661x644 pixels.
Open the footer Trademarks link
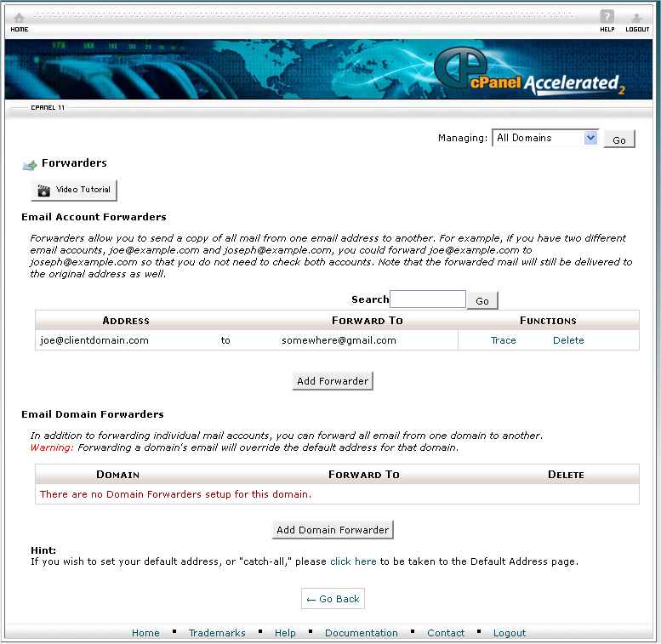(217, 633)
